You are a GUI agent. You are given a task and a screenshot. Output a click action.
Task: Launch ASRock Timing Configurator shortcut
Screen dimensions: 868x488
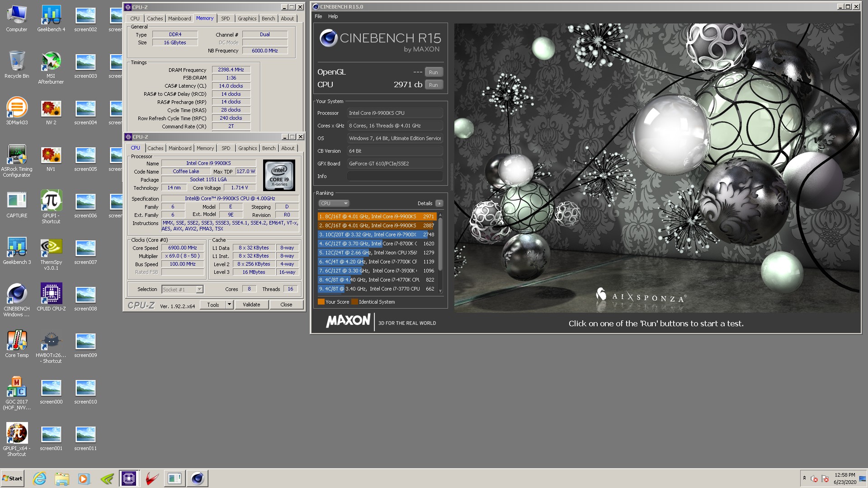click(x=17, y=161)
